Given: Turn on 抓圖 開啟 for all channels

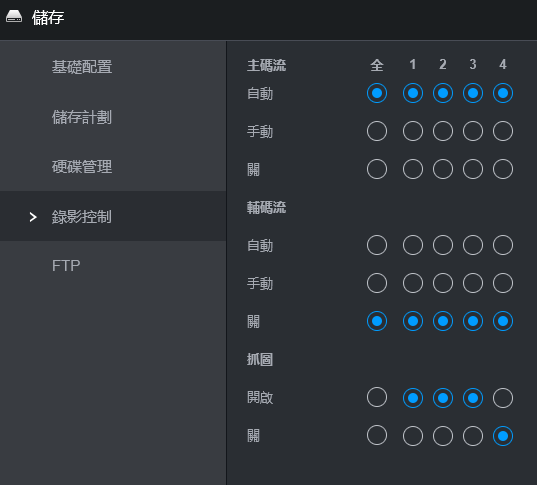Looking at the screenshot, I should click(377, 397).
